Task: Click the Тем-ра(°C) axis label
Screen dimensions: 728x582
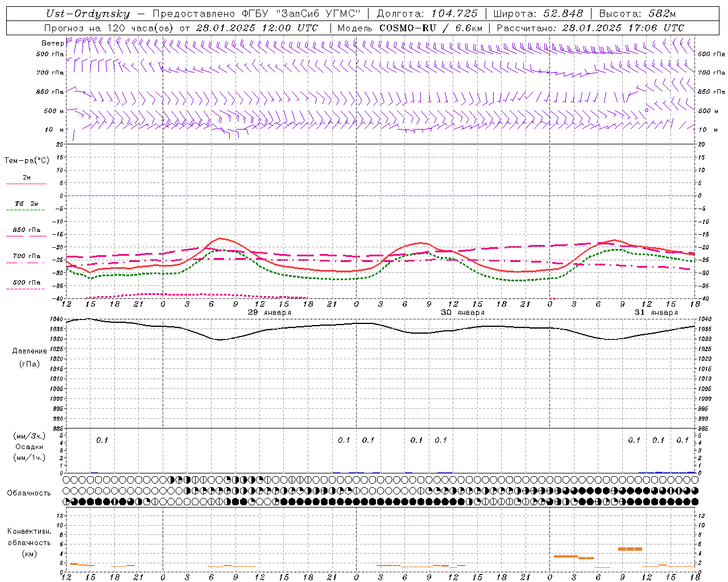Action: [27, 161]
